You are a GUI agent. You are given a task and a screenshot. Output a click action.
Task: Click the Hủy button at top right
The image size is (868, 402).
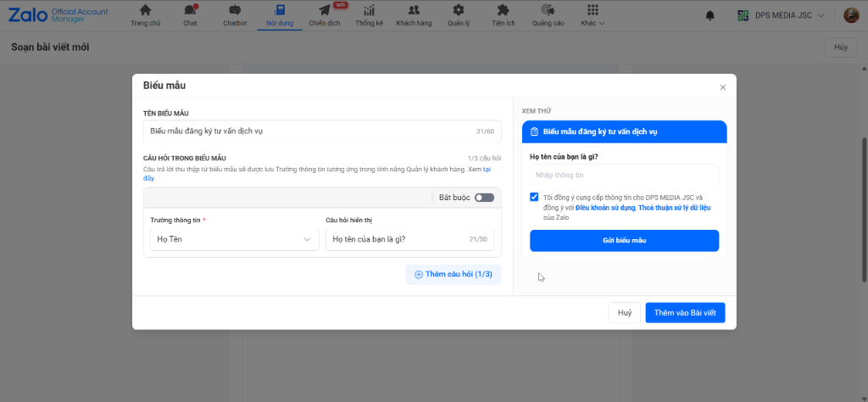(841, 47)
